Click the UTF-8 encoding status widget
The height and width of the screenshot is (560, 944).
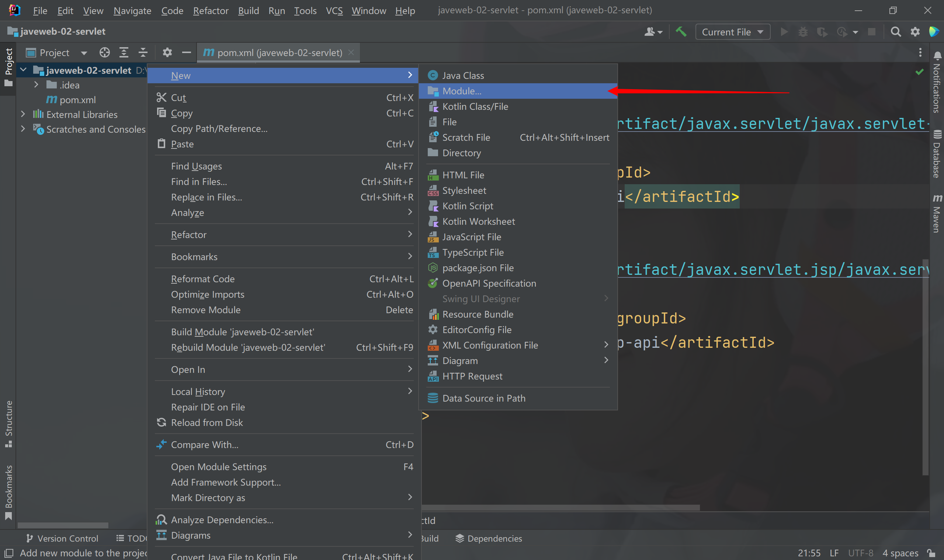point(861,553)
